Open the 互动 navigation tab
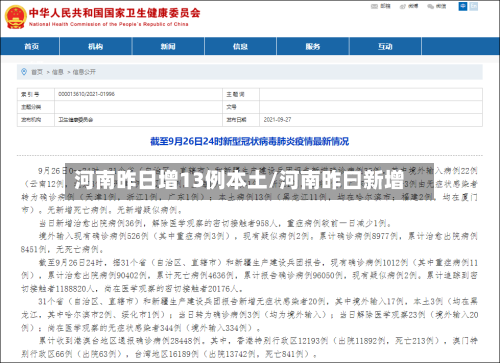 pyautogui.click(x=385, y=46)
